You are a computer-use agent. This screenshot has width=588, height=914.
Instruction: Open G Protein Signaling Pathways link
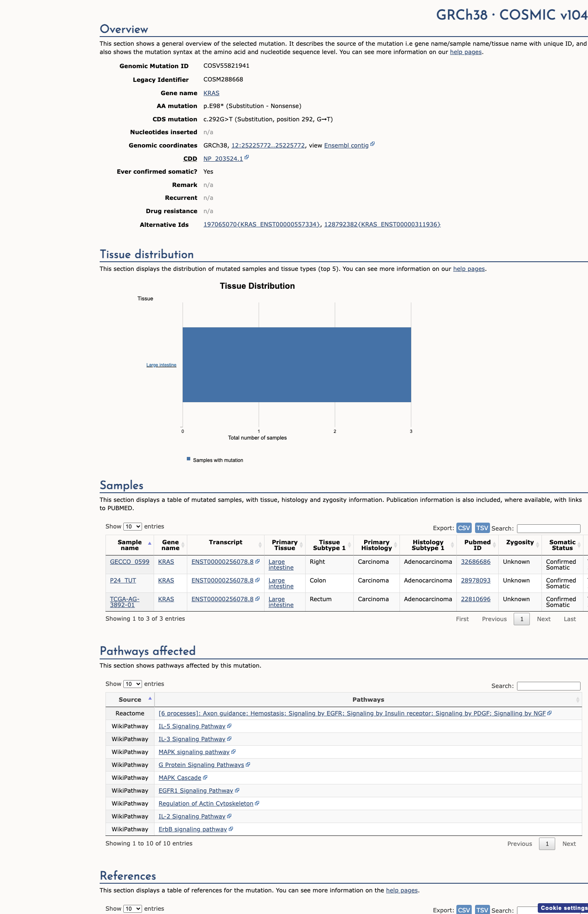201,765
